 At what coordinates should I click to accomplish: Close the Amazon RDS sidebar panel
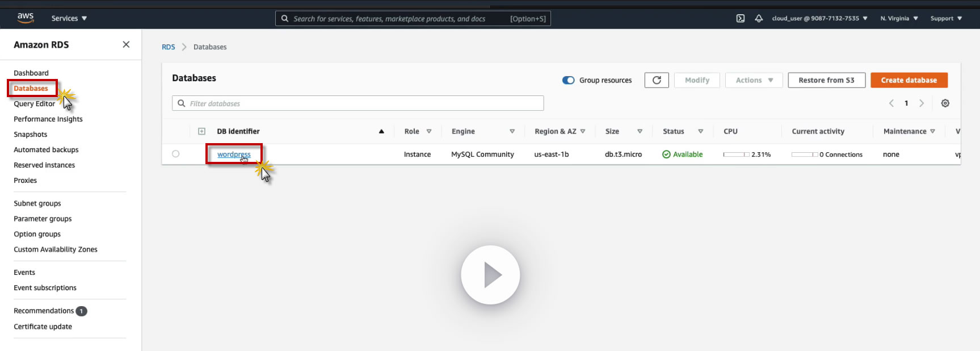tap(126, 44)
